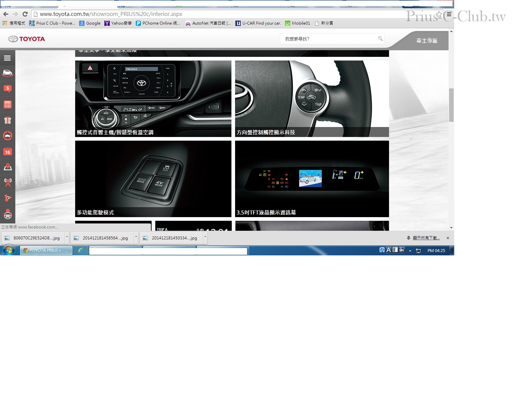
Task: Open the PChome Online bookmark
Action: click(x=158, y=23)
